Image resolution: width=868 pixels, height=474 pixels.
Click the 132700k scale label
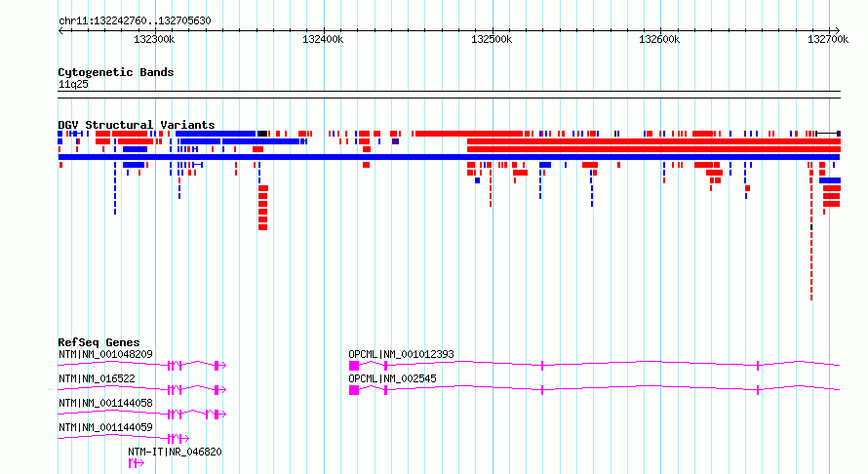pos(828,39)
